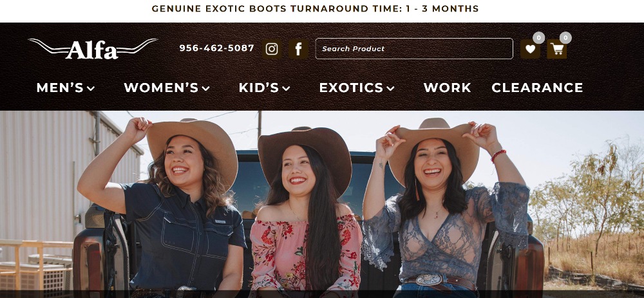The width and height of the screenshot is (644, 298).
Task: Open the Instagram icon link
Action: coord(272,49)
